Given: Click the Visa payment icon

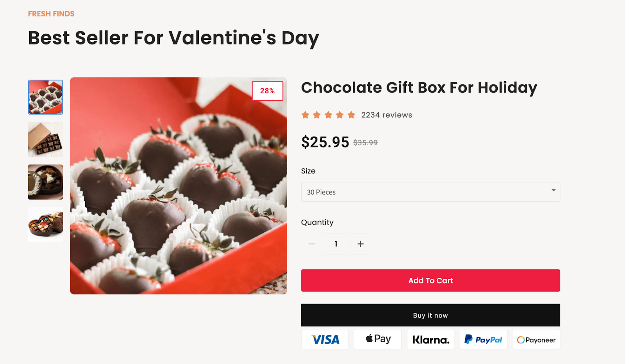Looking at the screenshot, I should pos(325,339).
